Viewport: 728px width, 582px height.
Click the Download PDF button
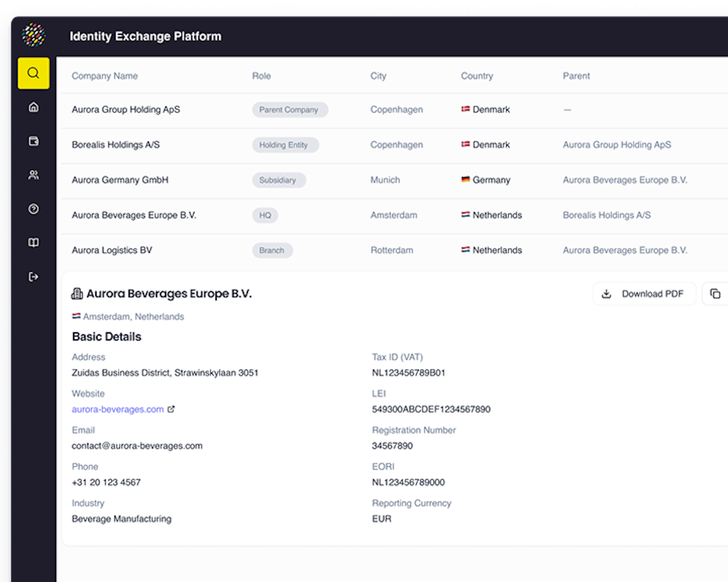pyautogui.click(x=644, y=294)
